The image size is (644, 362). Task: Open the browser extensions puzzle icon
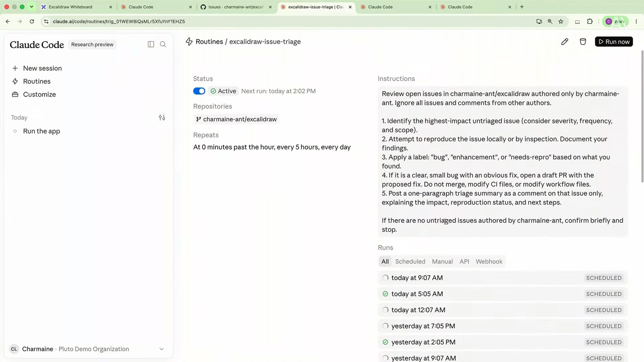click(590, 21)
